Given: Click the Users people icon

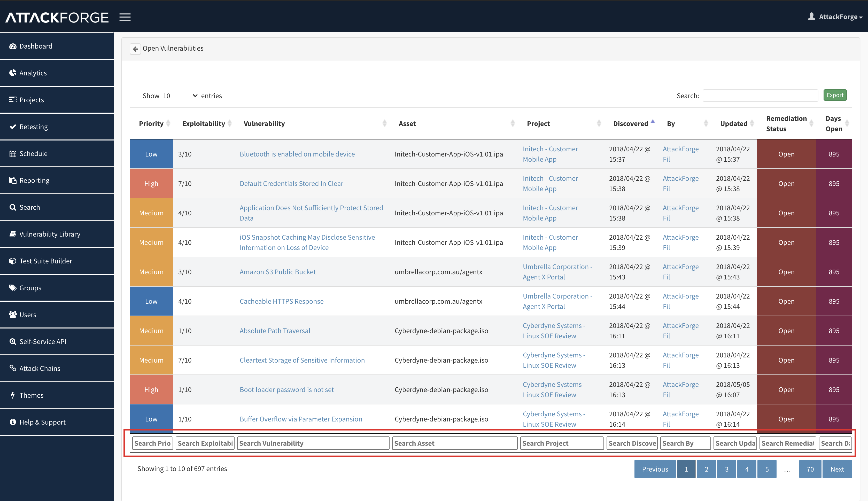Looking at the screenshot, I should 13,315.
